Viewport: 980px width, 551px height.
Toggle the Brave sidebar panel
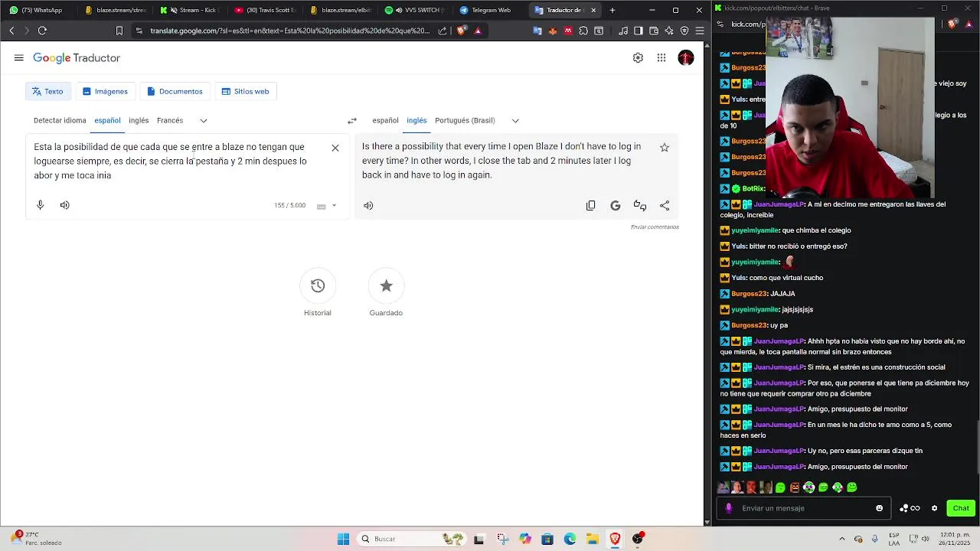[x=638, y=31]
